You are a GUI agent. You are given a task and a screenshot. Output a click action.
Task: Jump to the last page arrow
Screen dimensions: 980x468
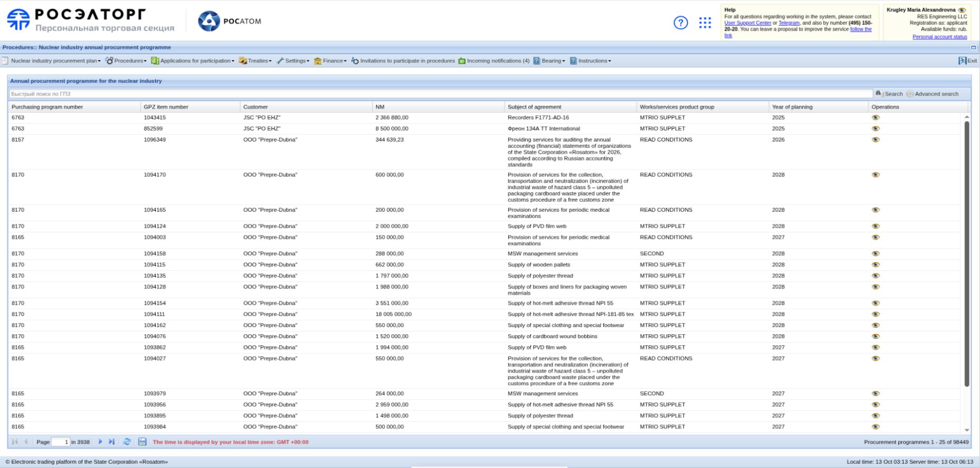[x=111, y=442]
